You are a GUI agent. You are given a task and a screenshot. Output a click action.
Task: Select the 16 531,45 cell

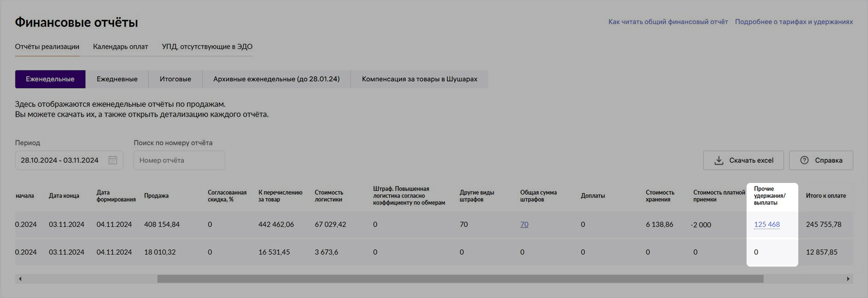[x=274, y=252]
